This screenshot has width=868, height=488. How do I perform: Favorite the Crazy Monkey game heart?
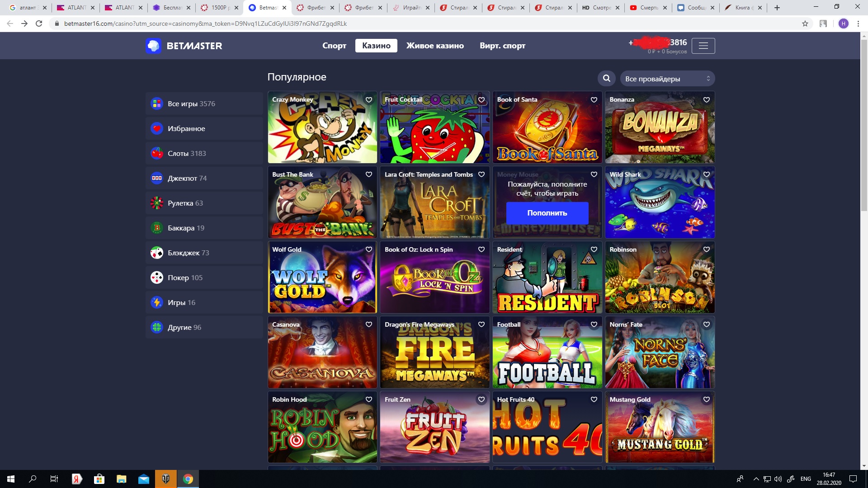point(369,100)
